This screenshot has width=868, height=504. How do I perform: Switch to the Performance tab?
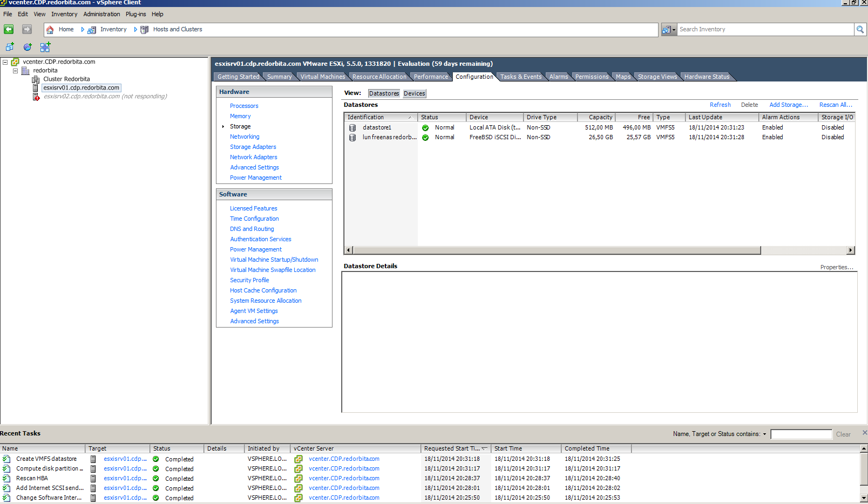click(x=430, y=77)
